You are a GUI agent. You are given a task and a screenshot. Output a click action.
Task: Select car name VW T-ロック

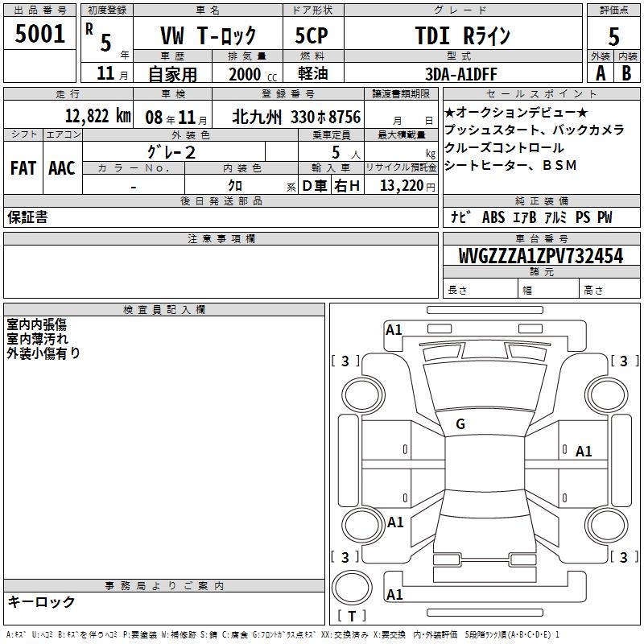click(208, 35)
